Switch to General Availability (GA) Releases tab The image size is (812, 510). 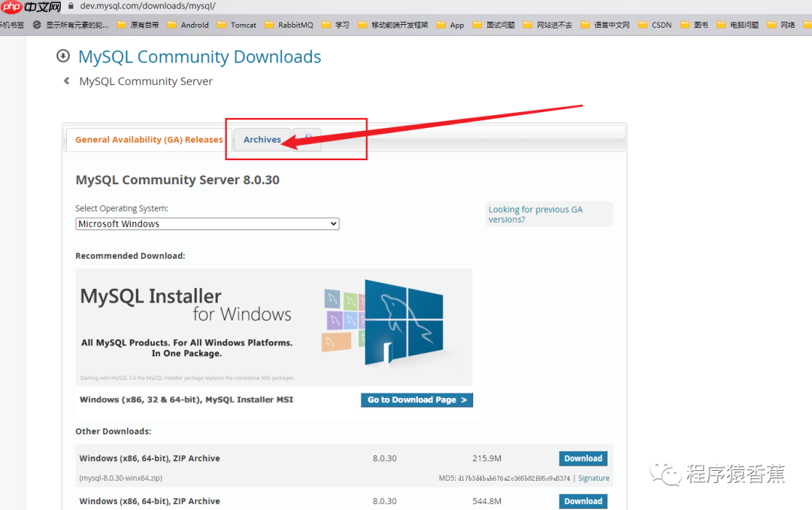(147, 139)
